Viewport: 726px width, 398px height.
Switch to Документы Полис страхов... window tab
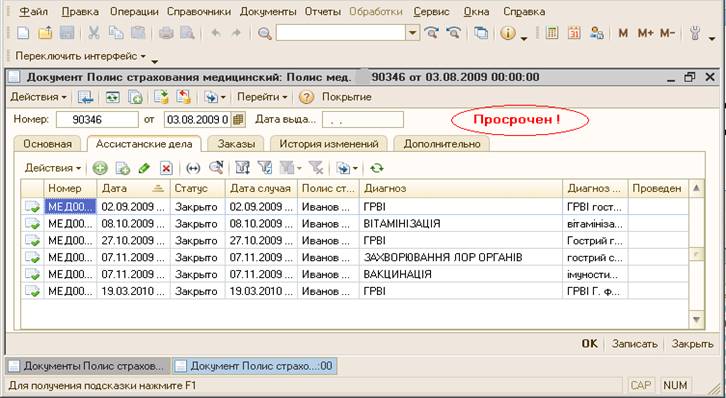(88, 366)
